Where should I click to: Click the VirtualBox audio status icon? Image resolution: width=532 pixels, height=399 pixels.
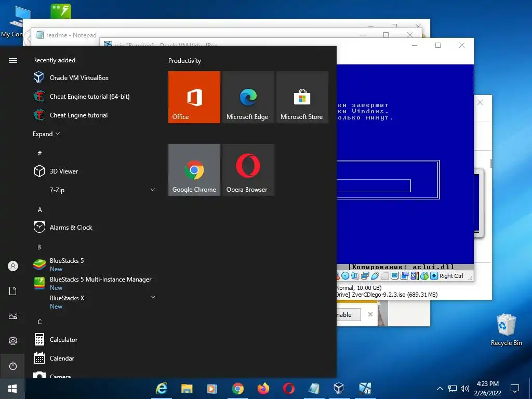(x=355, y=276)
